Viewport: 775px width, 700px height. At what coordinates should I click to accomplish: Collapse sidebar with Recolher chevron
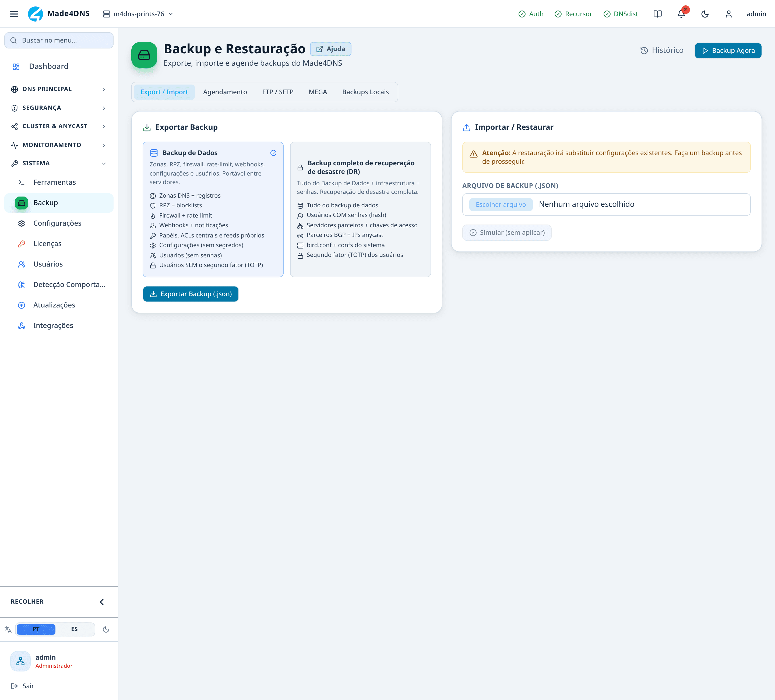102,602
